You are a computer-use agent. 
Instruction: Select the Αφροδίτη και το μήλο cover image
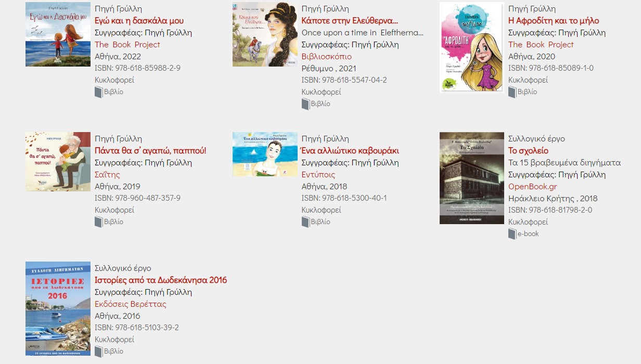[471, 47]
